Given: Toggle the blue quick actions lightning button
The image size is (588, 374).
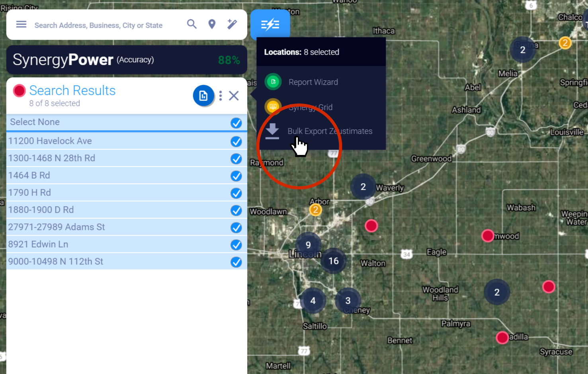Looking at the screenshot, I should [270, 24].
